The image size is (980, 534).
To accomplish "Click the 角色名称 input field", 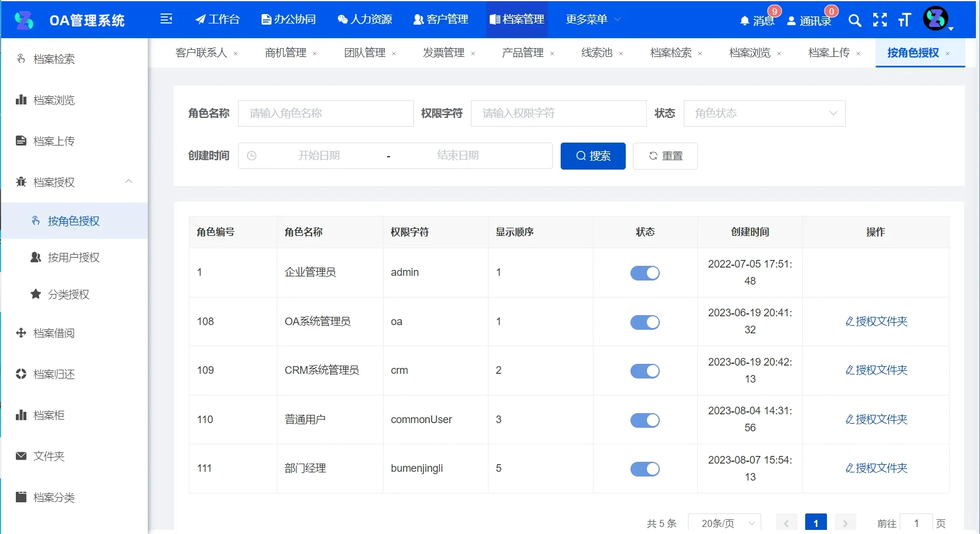I will click(325, 113).
